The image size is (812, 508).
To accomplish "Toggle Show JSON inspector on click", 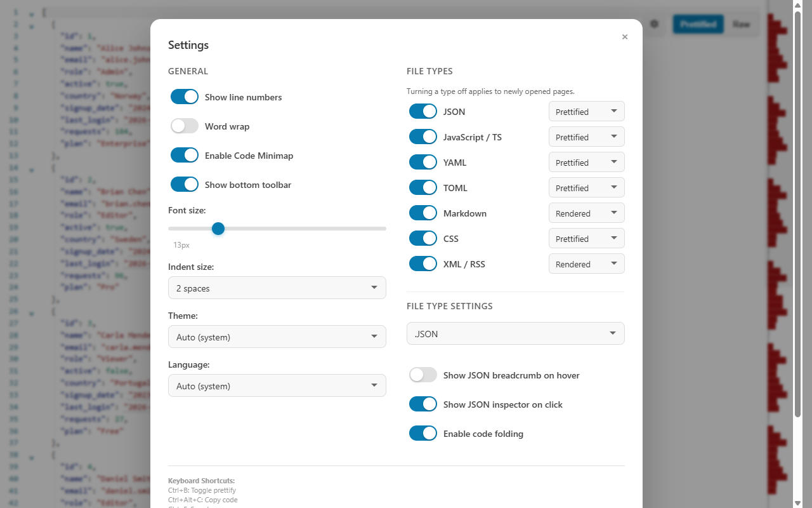I will [423, 404].
